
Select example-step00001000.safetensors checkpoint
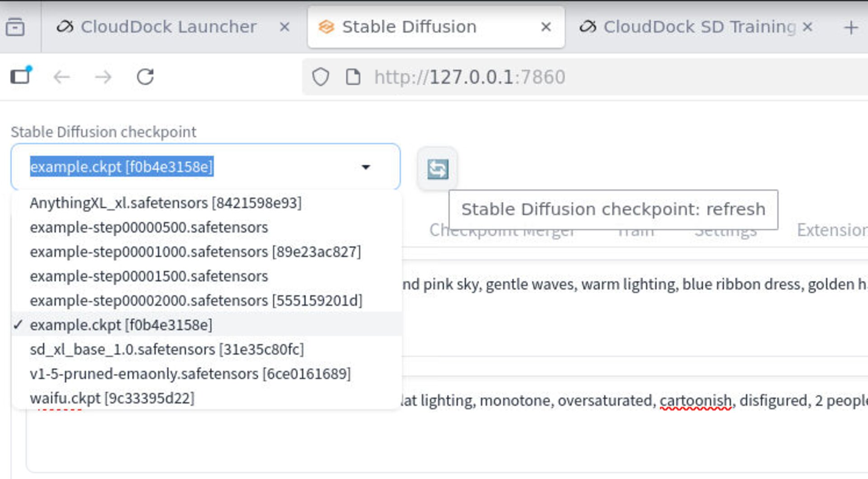point(195,252)
